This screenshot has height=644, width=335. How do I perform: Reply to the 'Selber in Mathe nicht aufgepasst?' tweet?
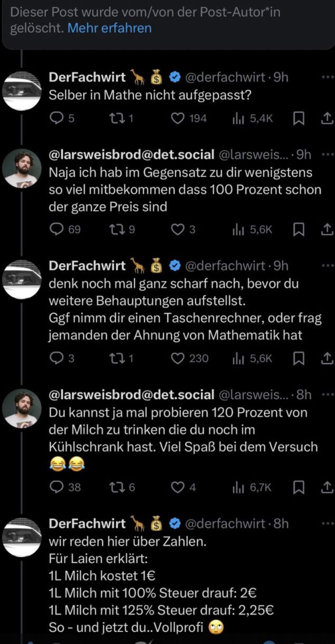(56, 119)
